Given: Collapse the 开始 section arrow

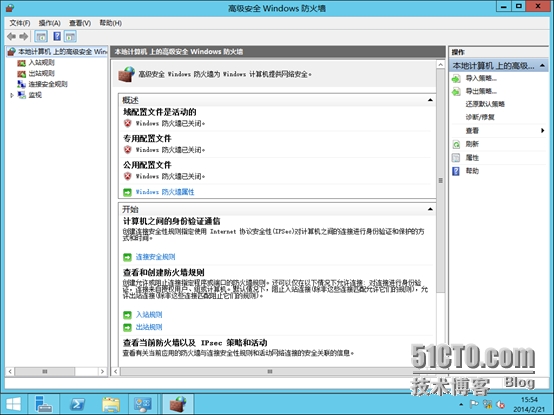Looking at the screenshot, I should coord(430,209).
